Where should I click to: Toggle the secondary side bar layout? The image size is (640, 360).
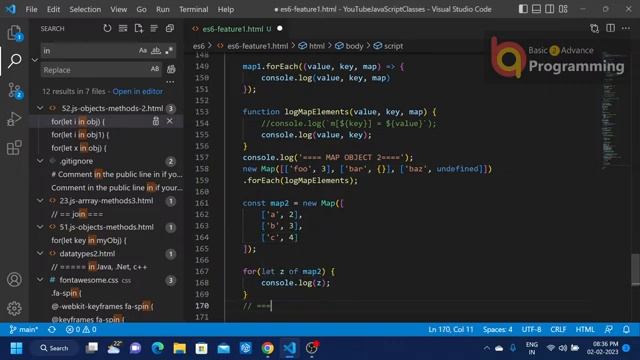(x=550, y=9)
